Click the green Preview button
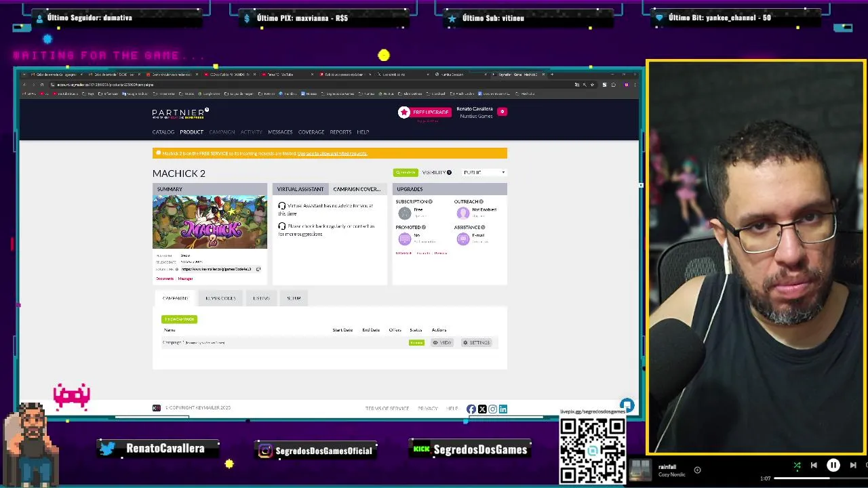Viewport: 868px width, 488px height. [406, 172]
